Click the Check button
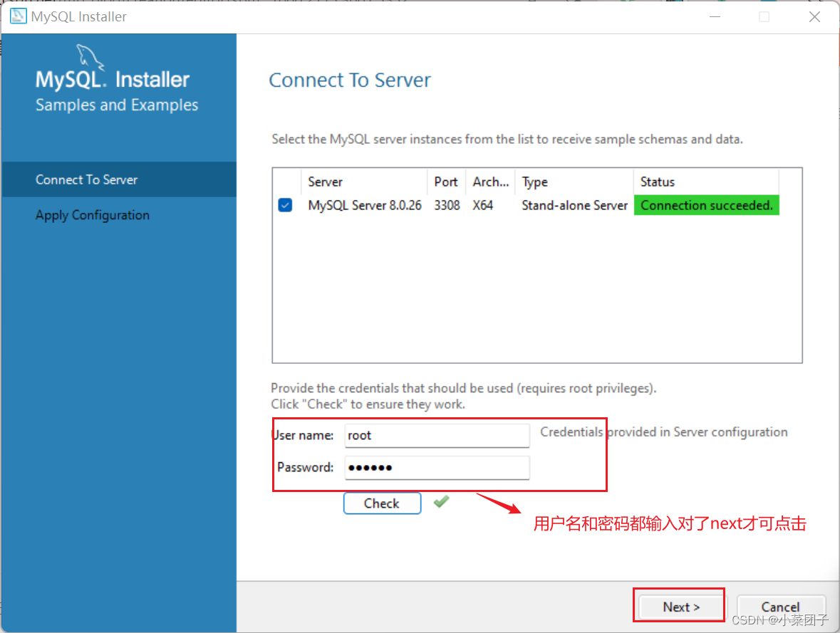Image resolution: width=840 pixels, height=633 pixels. pos(382,503)
